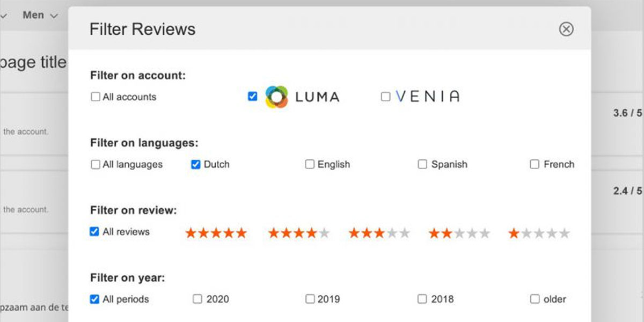Check the All languages checkbox
This screenshot has width=644, height=322.
pos(95,164)
